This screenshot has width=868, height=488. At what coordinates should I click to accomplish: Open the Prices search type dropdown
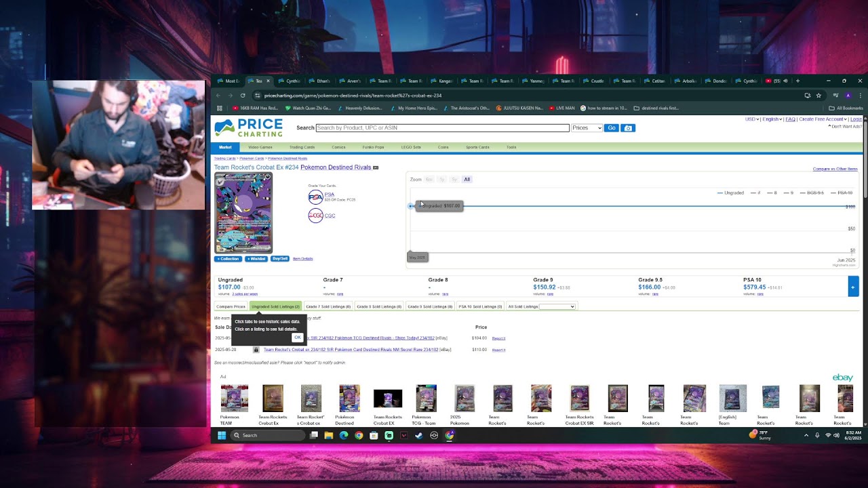point(587,128)
